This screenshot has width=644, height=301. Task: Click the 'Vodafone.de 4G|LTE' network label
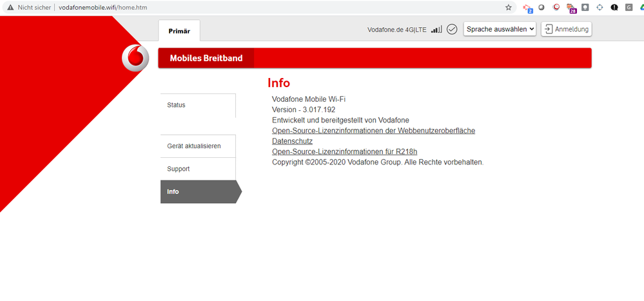(396, 30)
